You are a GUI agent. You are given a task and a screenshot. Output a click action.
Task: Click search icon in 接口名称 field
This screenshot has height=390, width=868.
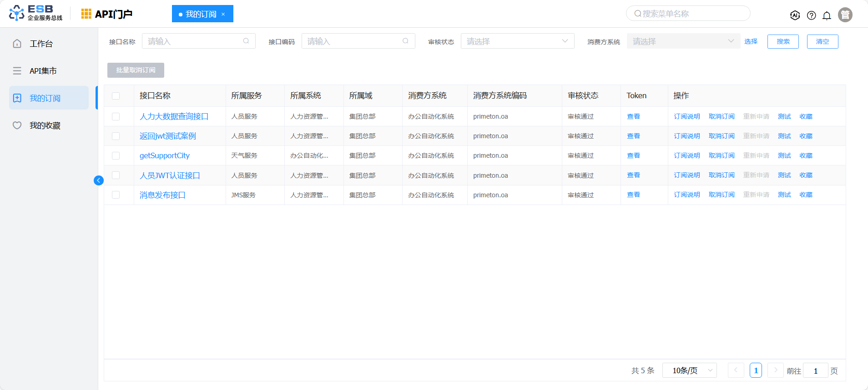[246, 41]
